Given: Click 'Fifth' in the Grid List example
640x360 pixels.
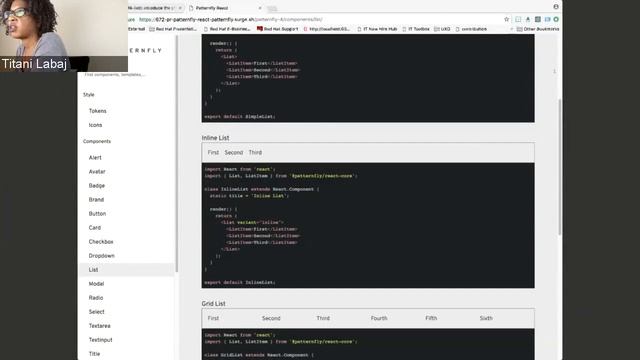Looking at the screenshot, I should point(431,318).
